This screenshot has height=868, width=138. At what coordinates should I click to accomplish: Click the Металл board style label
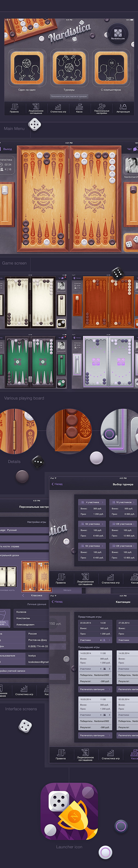tap(67, 590)
